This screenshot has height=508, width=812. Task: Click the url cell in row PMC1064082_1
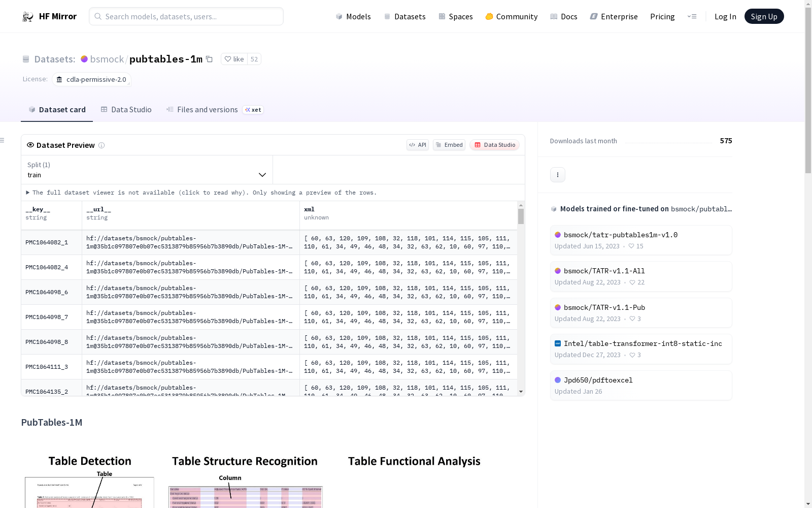191,242
